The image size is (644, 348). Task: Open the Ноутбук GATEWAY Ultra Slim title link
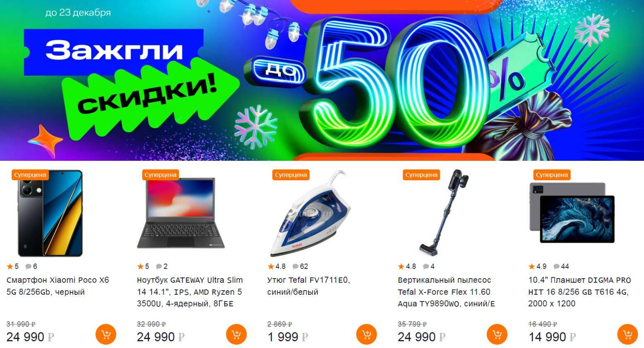coord(190,292)
